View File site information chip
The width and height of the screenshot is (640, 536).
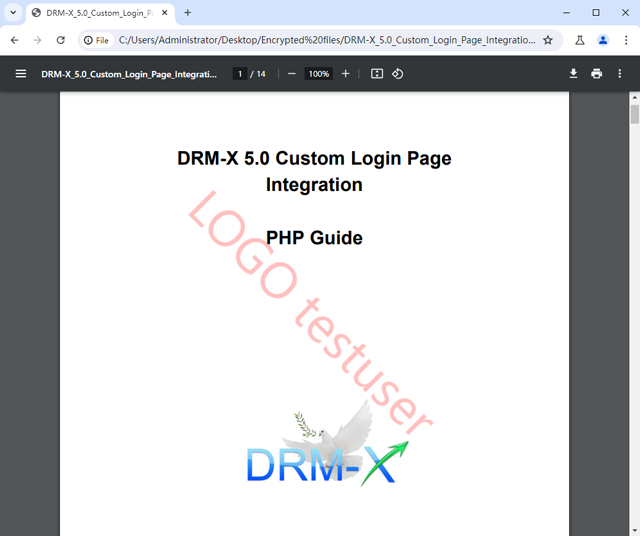[96, 40]
